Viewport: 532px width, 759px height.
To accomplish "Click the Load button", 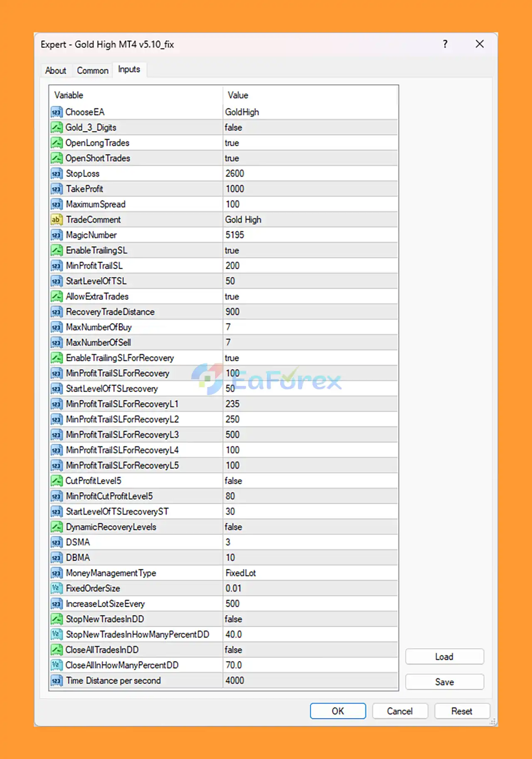I will coord(444,657).
